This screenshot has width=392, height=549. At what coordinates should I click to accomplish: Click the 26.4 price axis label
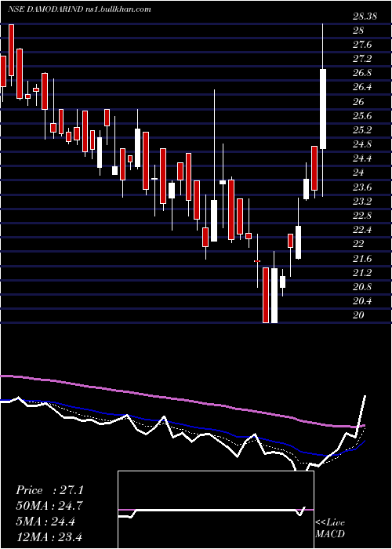362,87
